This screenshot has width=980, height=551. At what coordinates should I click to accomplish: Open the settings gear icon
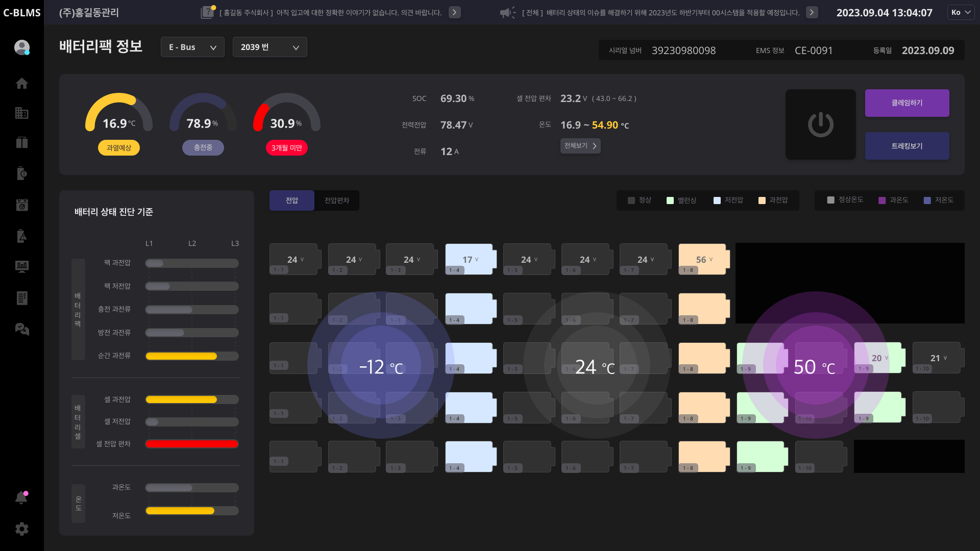tap(21, 529)
